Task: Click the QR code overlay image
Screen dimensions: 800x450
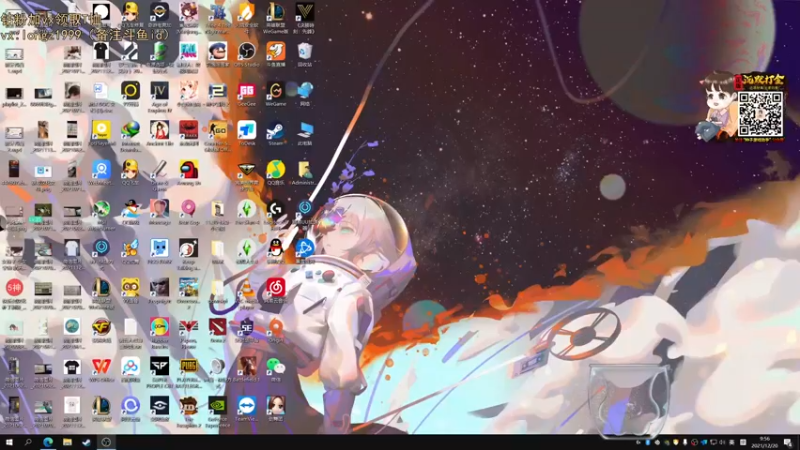Action: click(x=760, y=114)
